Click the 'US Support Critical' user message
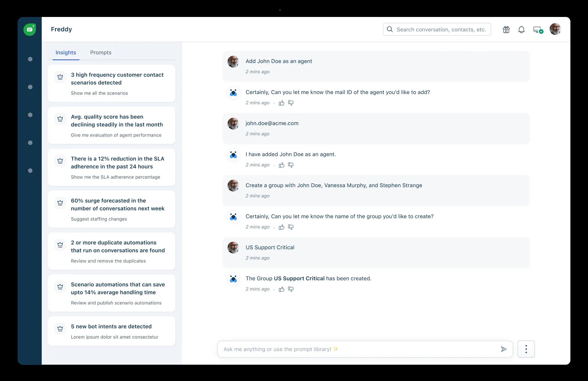588x381 pixels. (270, 247)
